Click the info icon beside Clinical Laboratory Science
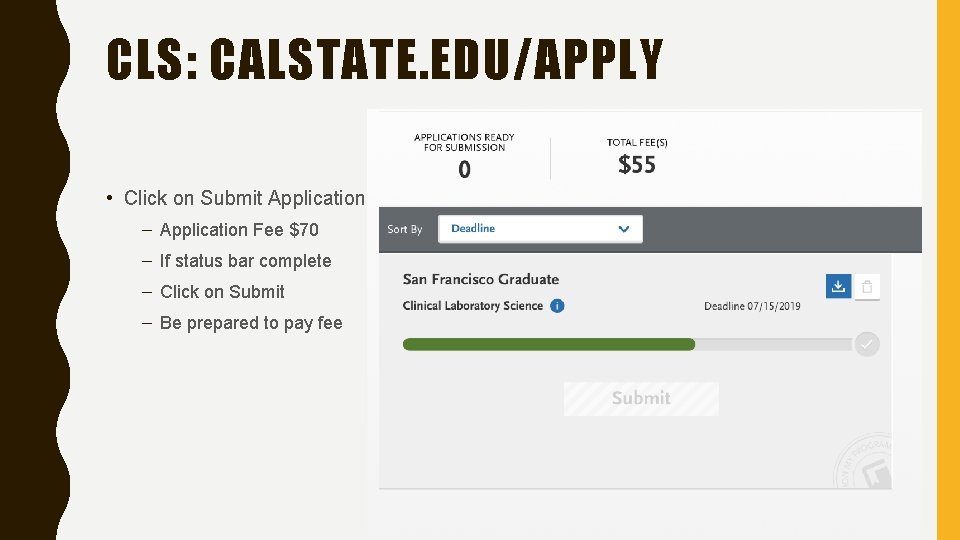 (x=557, y=306)
